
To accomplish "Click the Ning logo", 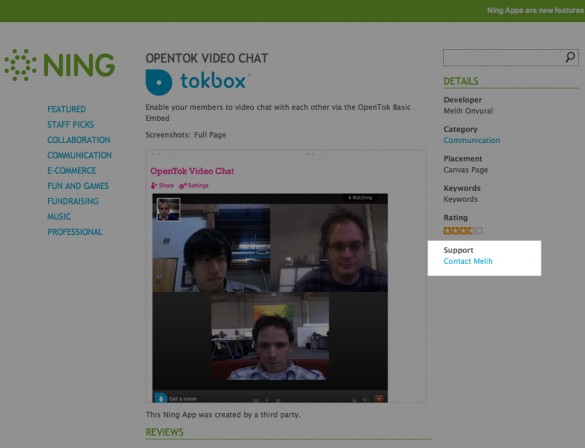I will 60,65.
